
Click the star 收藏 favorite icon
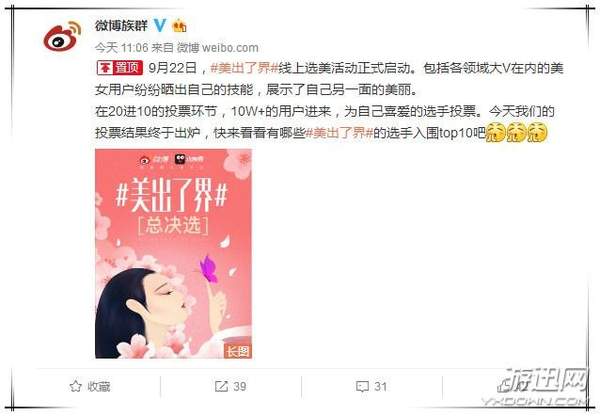click(x=75, y=386)
